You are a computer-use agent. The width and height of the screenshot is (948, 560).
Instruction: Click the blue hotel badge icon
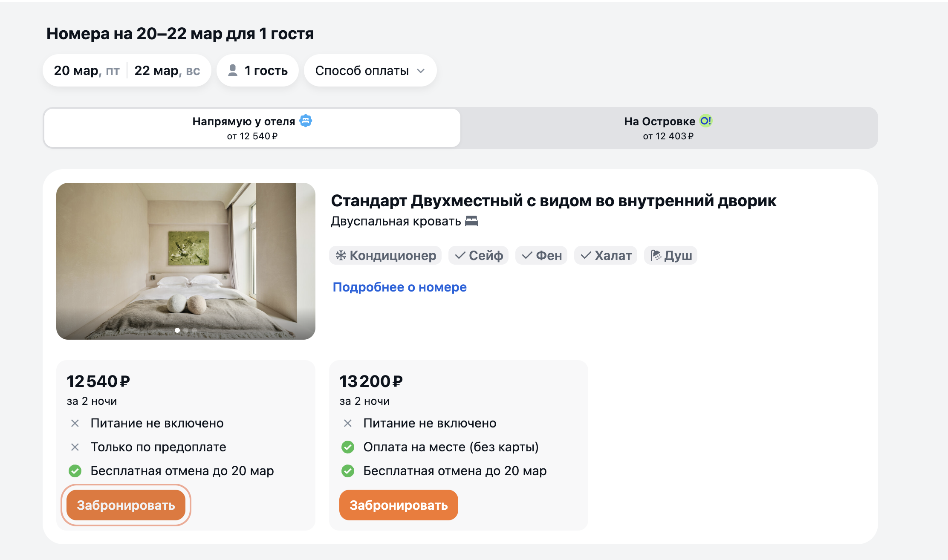pos(306,121)
